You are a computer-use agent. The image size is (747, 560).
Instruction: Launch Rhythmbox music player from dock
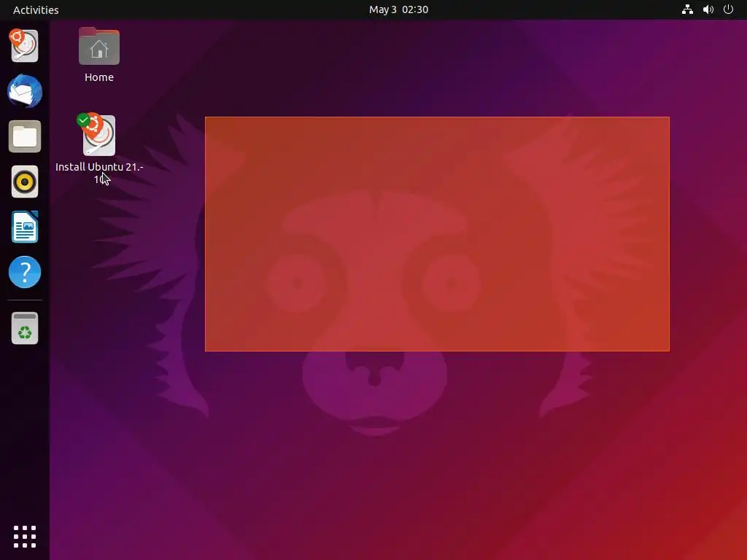pyautogui.click(x=25, y=182)
